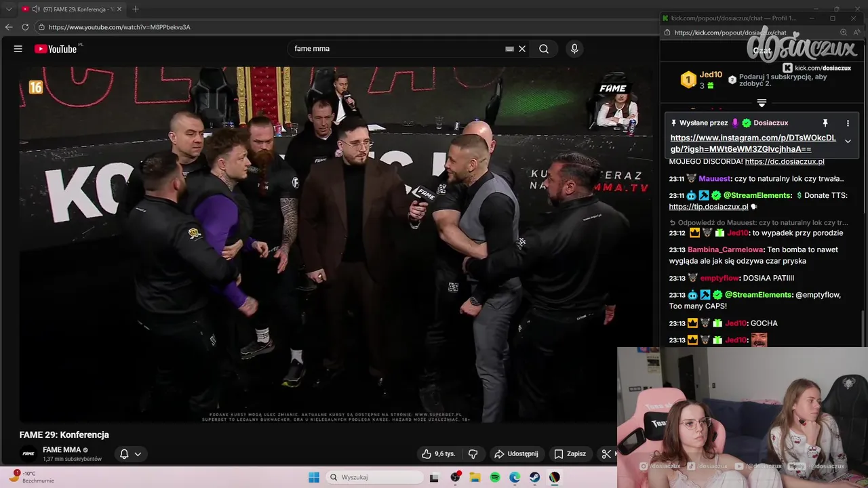Click the Kick popout chat URL
Viewport: 868px width, 488px height.
(730, 33)
